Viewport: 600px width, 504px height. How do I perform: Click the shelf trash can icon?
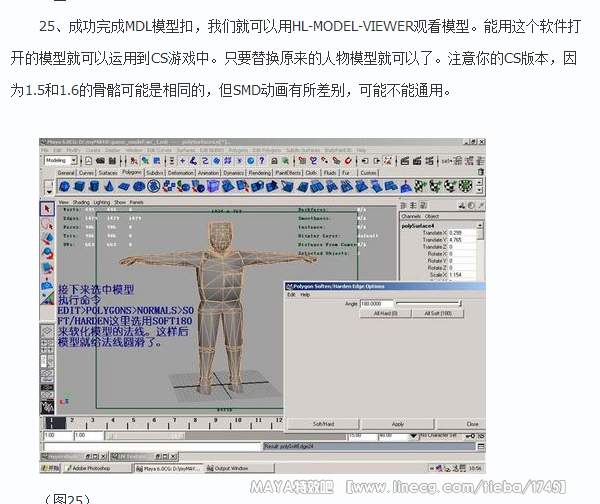point(481,172)
